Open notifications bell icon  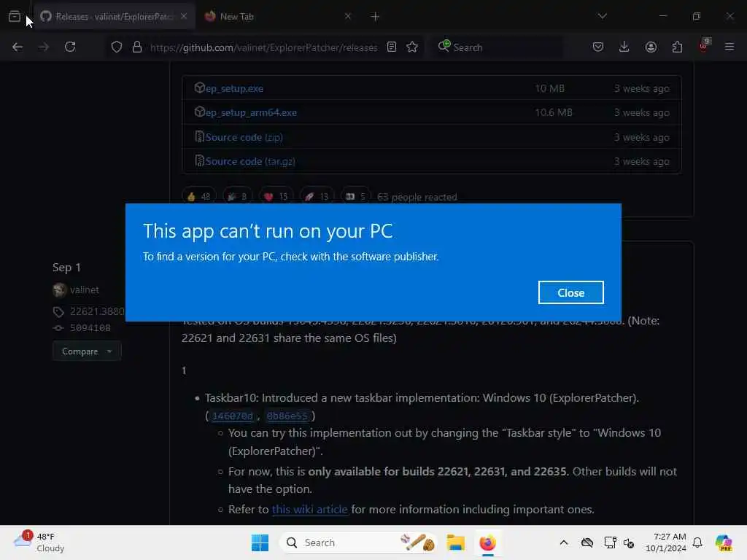[x=697, y=542]
